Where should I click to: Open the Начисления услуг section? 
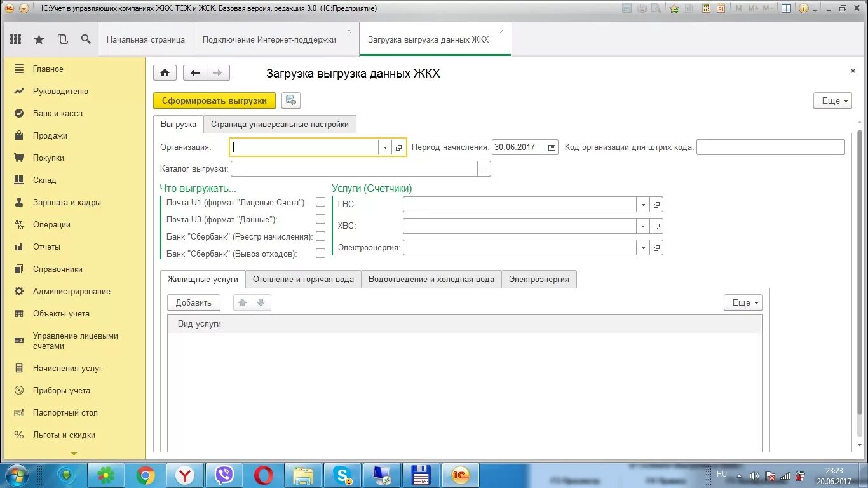pos(73,368)
